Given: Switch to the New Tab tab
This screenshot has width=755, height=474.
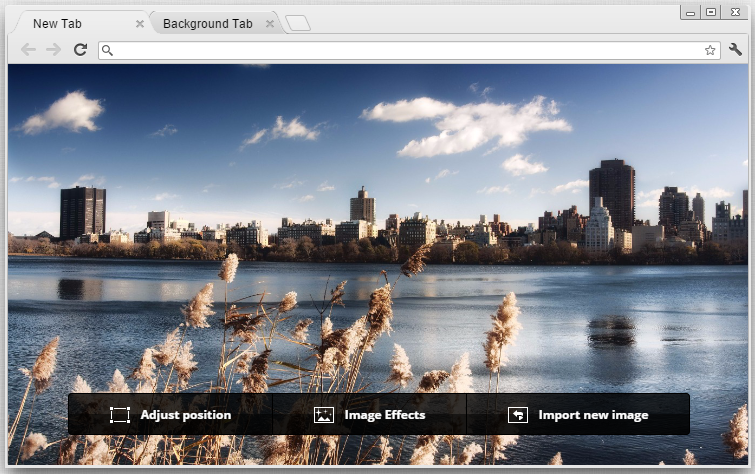Looking at the screenshot, I should (80, 23).
